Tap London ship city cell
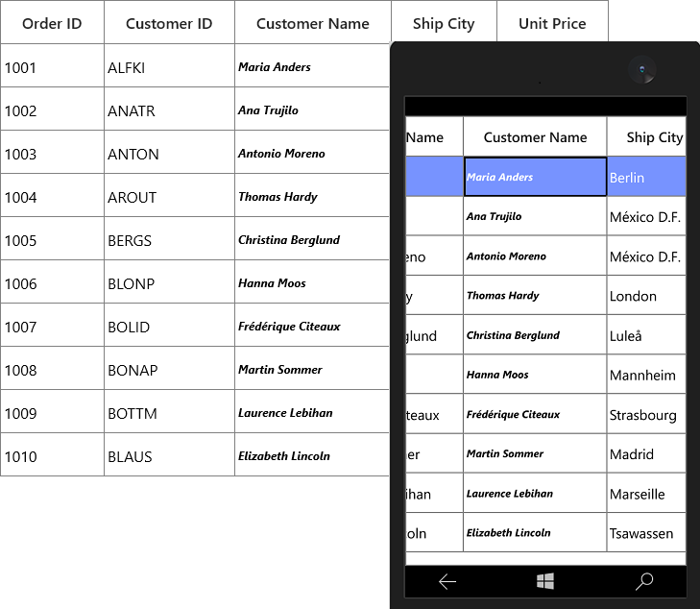Screen dimensions: 700x609 click(x=647, y=295)
